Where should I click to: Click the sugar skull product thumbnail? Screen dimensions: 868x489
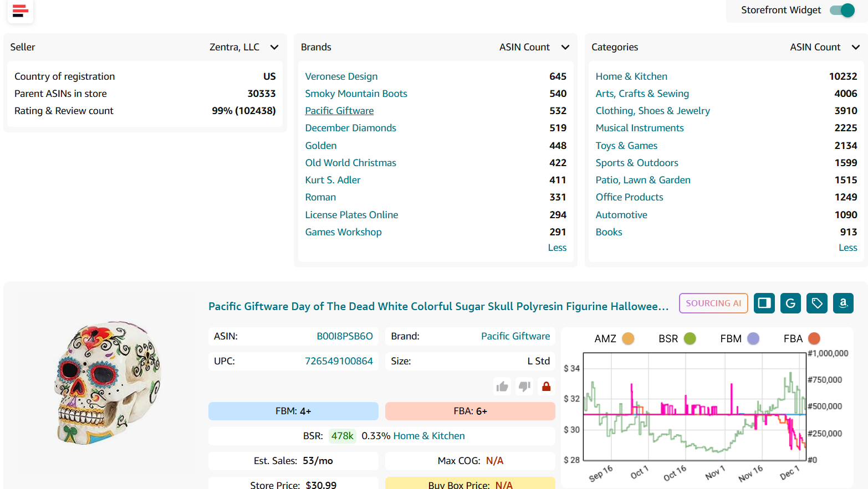(105, 382)
